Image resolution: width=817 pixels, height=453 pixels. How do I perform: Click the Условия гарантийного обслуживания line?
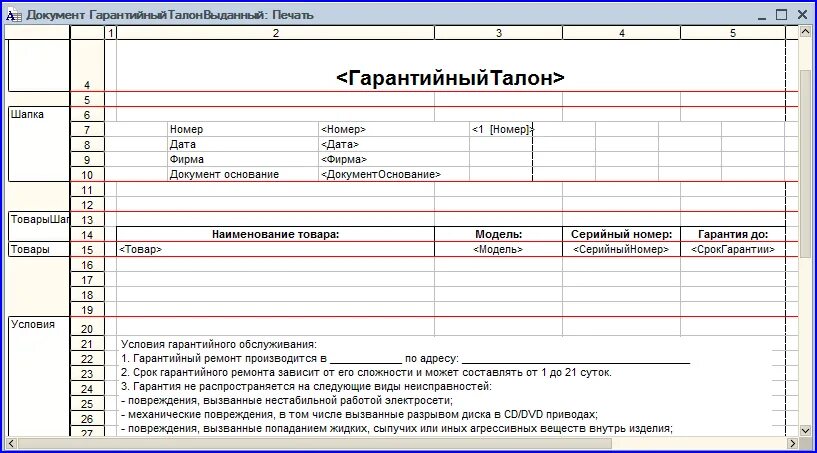[219, 345]
